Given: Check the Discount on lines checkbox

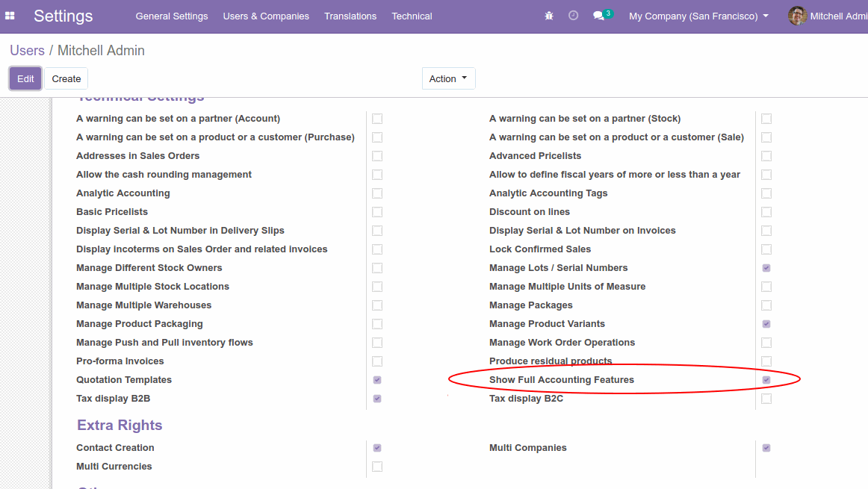Looking at the screenshot, I should tap(766, 212).
